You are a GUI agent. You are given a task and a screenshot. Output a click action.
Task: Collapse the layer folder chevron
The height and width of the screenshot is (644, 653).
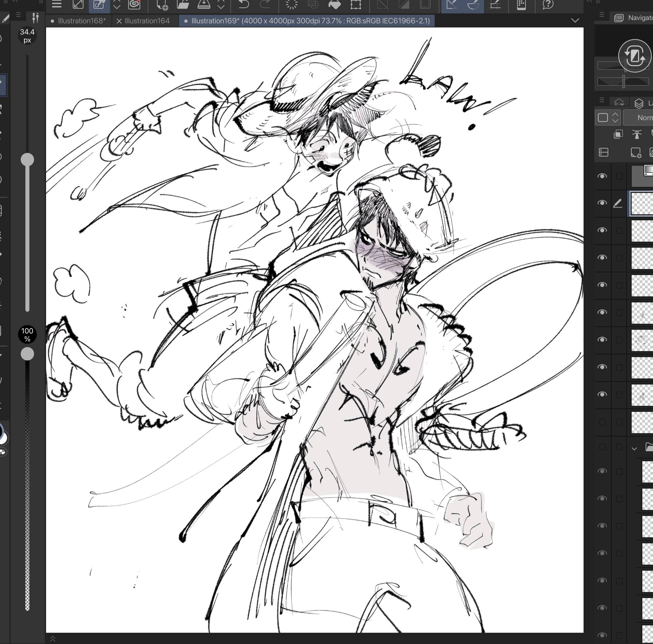coord(634,449)
